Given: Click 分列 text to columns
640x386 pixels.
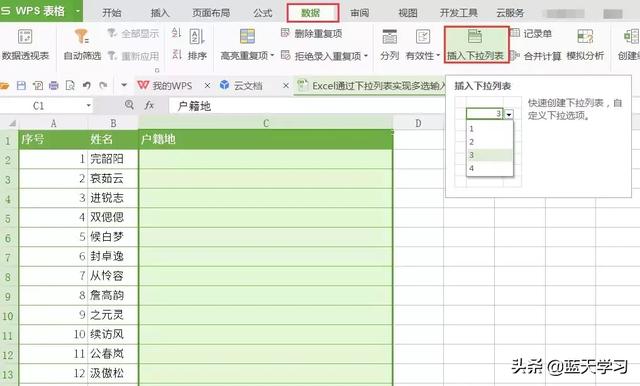Looking at the screenshot, I should point(389,44).
